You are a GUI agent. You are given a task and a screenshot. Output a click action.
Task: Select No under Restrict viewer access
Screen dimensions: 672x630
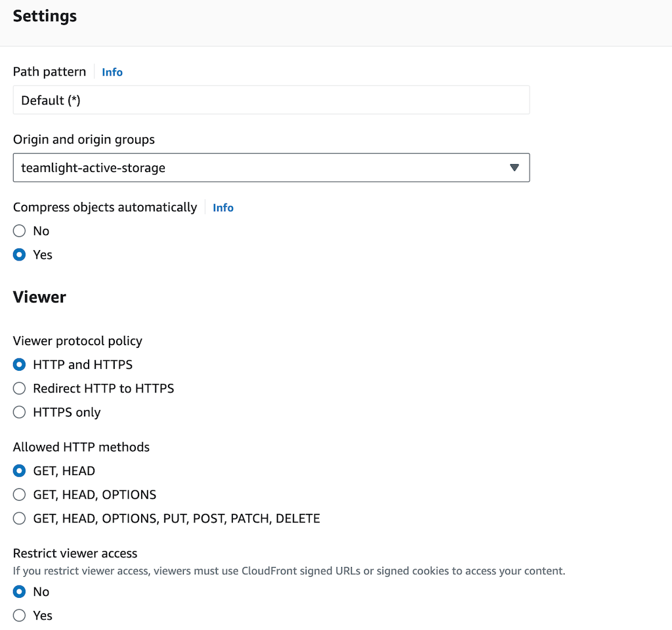[20, 591]
